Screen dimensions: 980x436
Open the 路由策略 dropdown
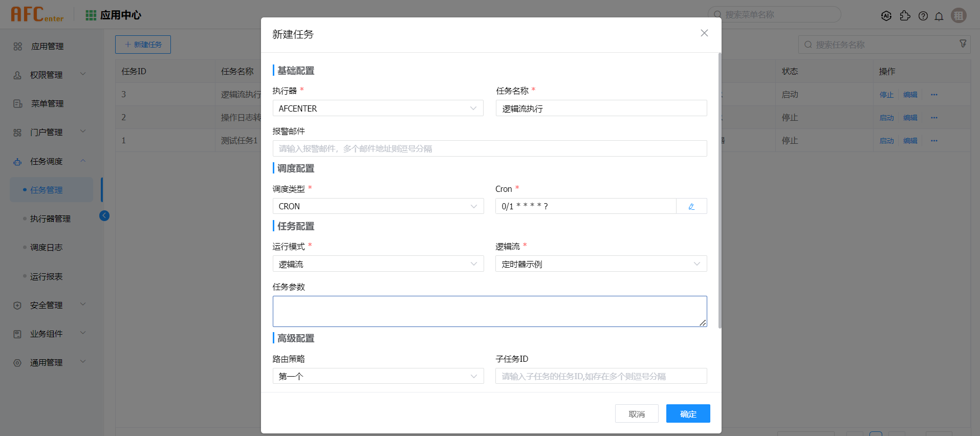pos(378,376)
